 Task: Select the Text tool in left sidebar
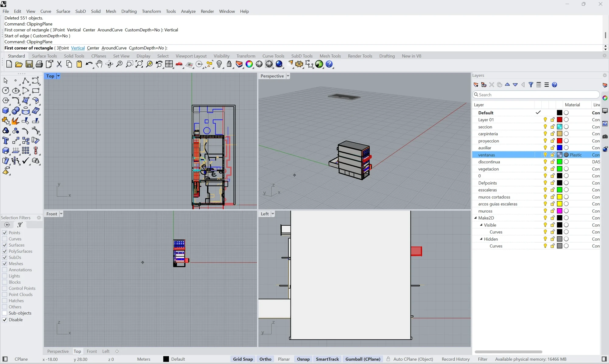point(5,140)
